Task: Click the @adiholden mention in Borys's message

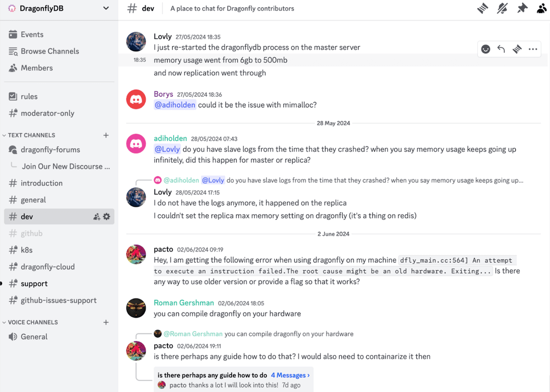Action: [x=175, y=105]
